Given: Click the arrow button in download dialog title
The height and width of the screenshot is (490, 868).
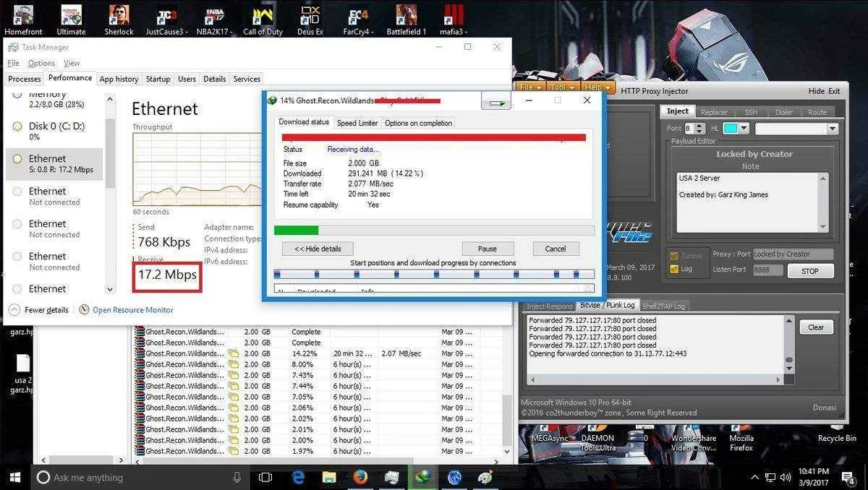Looking at the screenshot, I should [496, 102].
